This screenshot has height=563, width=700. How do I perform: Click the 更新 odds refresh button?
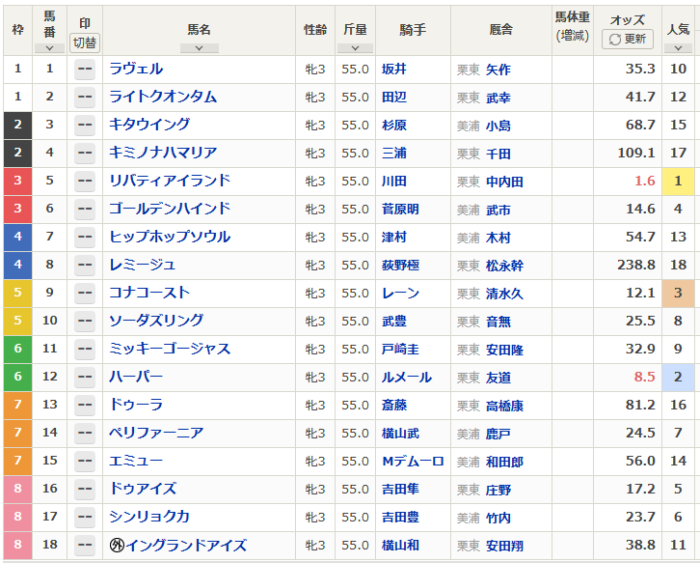coord(627,39)
